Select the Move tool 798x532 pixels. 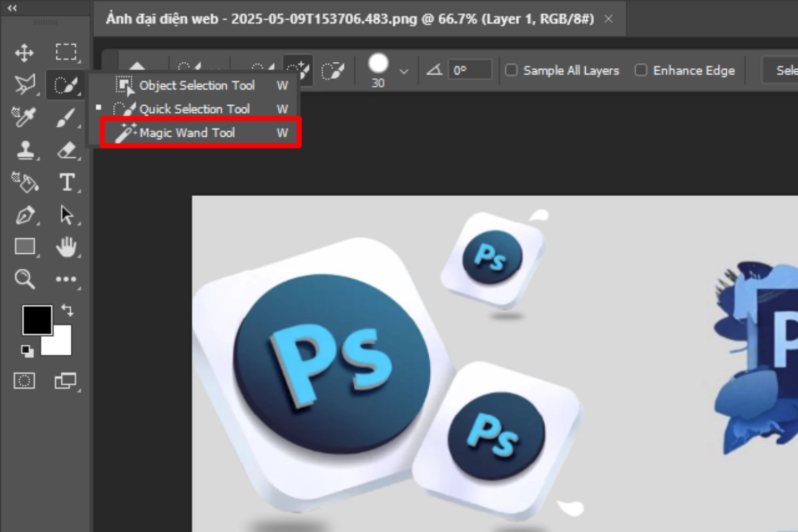click(x=24, y=53)
